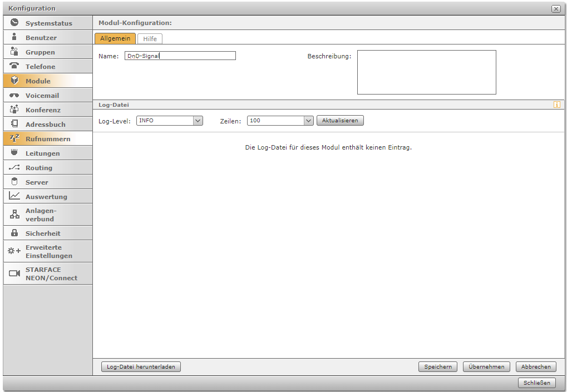Click the Log-Datei info icon
Viewport: 567px width, 392px height.
pyautogui.click(x=557, y=105)
